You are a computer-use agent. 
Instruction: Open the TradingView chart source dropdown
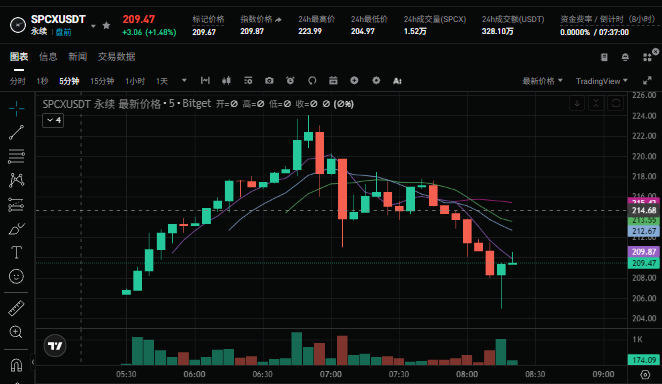click(x=602, y=81)
